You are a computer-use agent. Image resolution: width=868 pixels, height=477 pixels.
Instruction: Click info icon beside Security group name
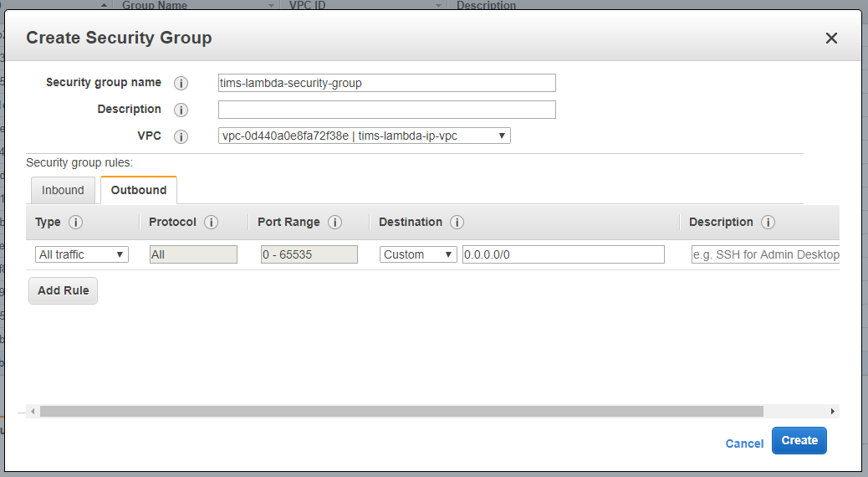181,83
